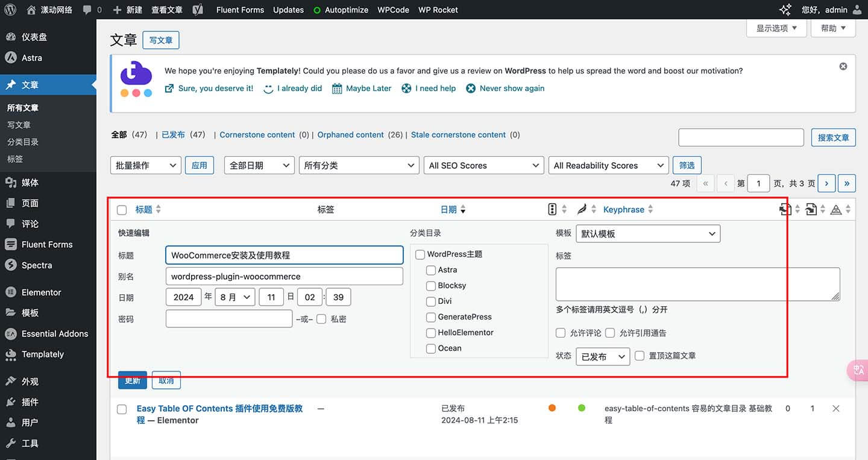Open Elementor in sidebar

48,292
